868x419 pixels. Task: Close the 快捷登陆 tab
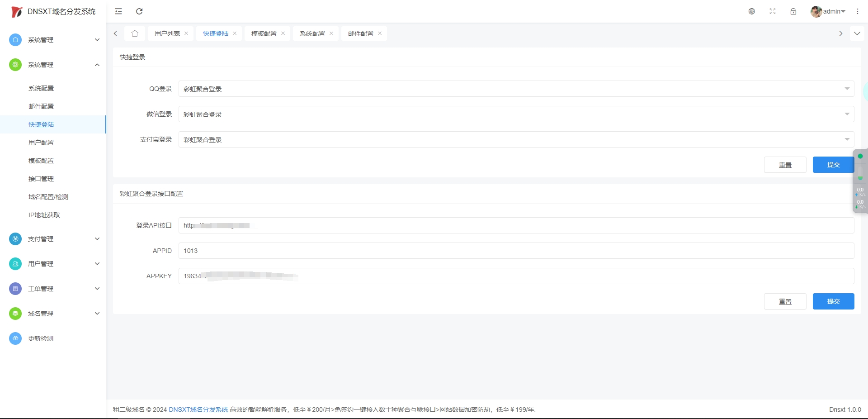coord(235,33)
